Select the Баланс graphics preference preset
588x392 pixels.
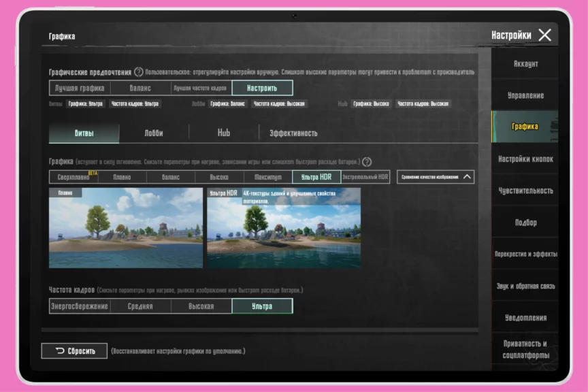[140, 88]
